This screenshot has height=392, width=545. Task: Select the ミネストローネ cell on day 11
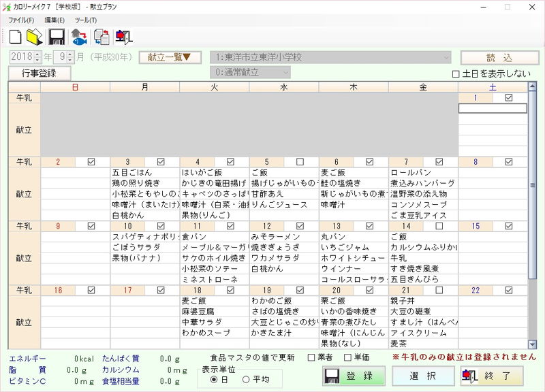click(215, 280)
